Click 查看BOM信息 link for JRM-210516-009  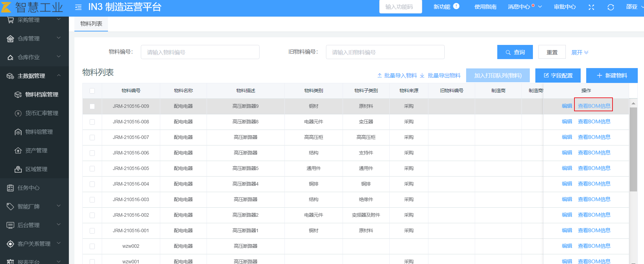click(x=594, y=106)
